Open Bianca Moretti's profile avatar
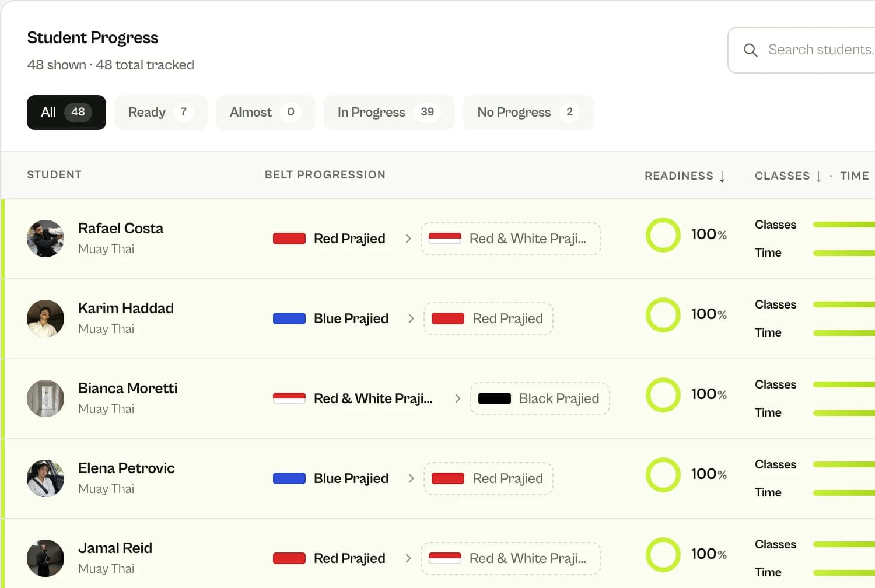 (45, 398)
